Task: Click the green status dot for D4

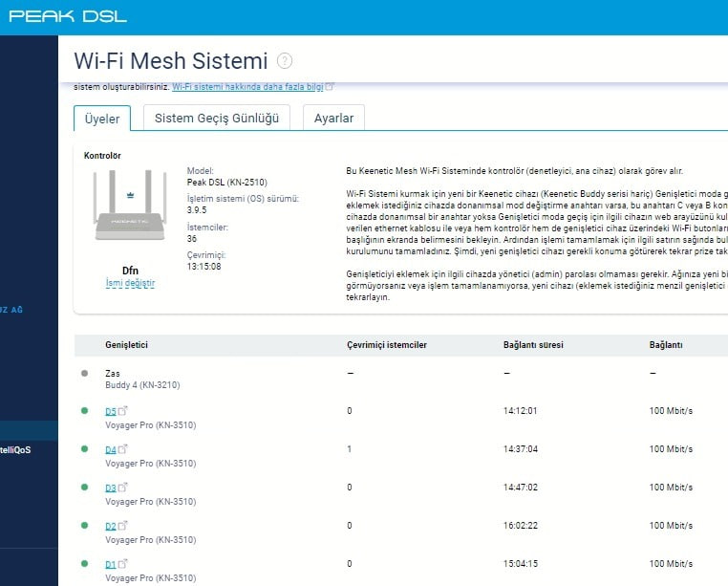Action: coord(84,448)
